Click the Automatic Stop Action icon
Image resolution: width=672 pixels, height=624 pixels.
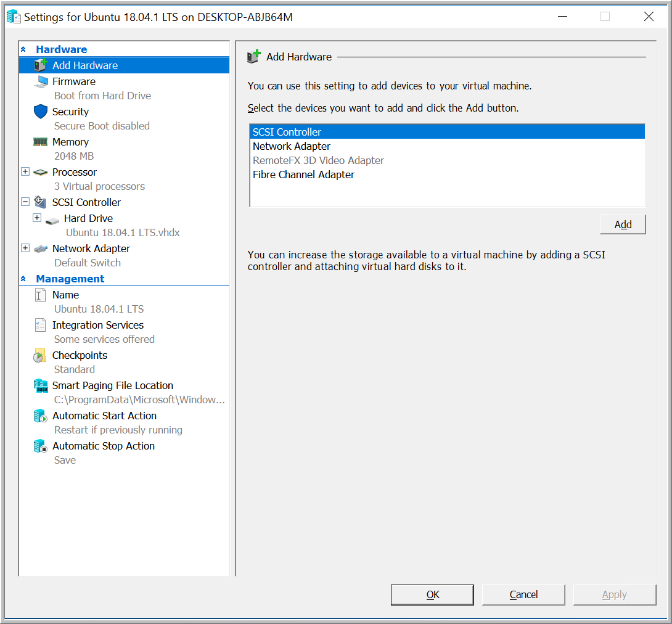click(x=40, y=446)
